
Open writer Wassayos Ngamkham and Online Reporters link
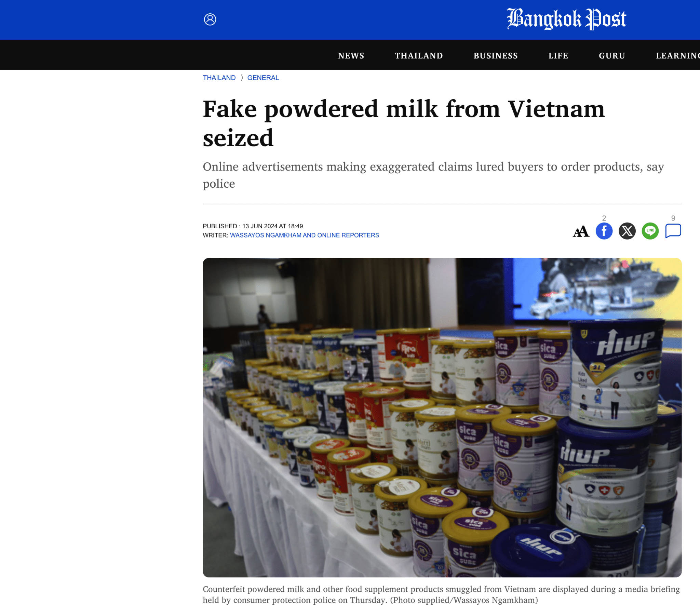click(x=304, y=235)
